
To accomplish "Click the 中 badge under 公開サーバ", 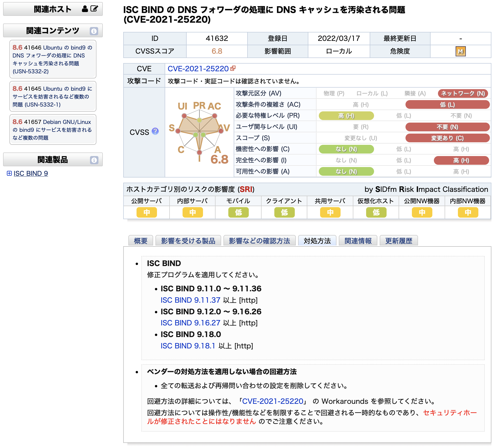I will tap(146, 212).
